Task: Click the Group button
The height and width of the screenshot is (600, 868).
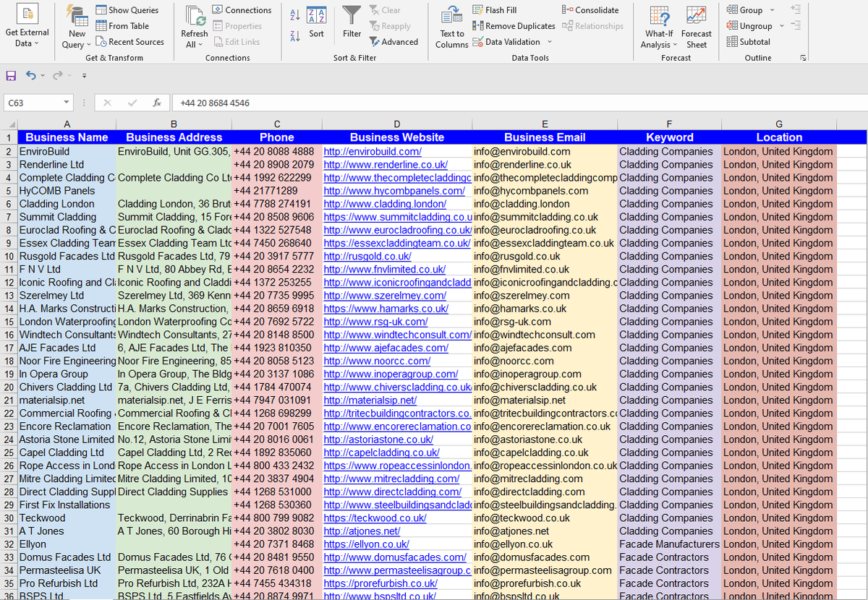Action: [745, 10]
